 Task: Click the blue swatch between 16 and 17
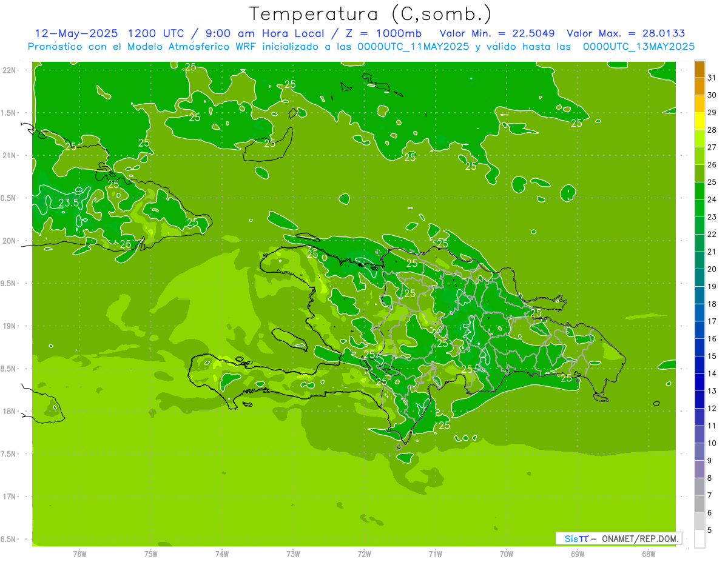(x=699, y=330)
